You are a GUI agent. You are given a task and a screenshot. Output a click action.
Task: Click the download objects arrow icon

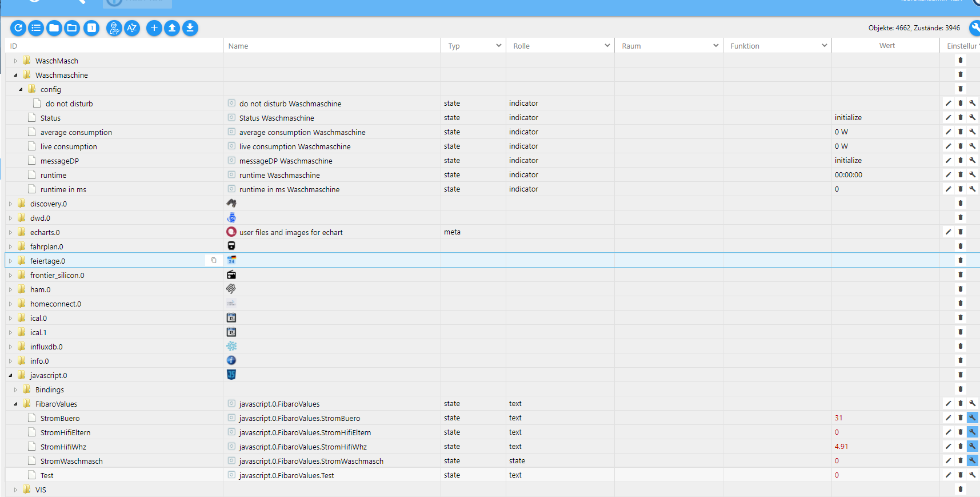pos(190,28)
